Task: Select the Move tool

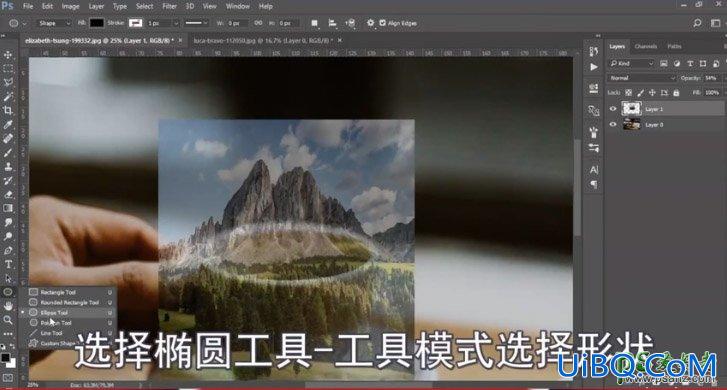Action: coord(8,55)
